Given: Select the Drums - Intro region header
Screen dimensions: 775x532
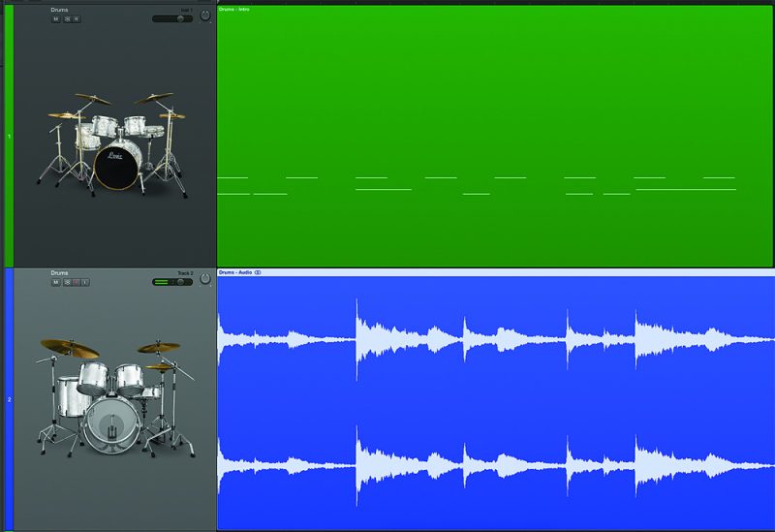Looking at the screenshot, I should point(235,8).
